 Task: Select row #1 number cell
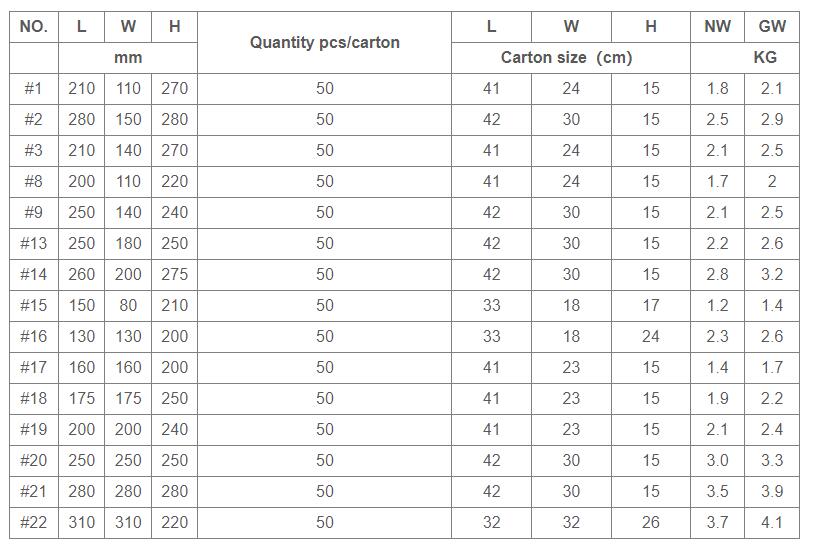pyautogui.click(x=34, y=88)
